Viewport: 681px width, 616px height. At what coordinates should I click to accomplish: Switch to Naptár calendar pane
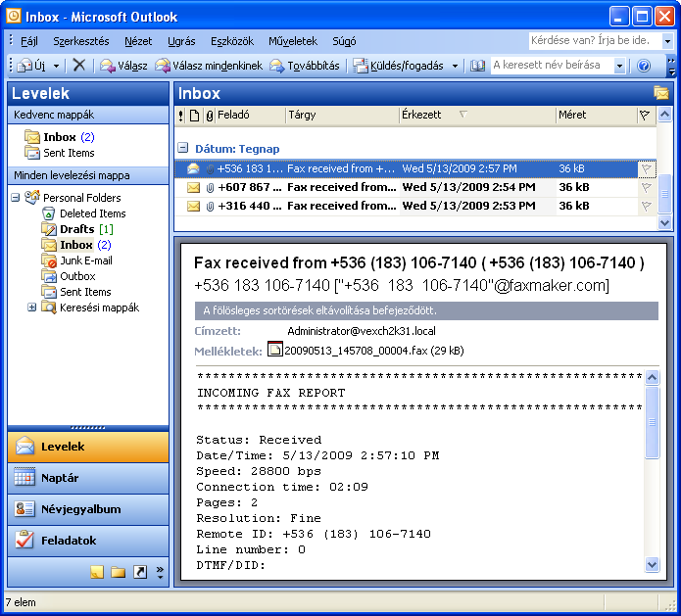[88, 478]
